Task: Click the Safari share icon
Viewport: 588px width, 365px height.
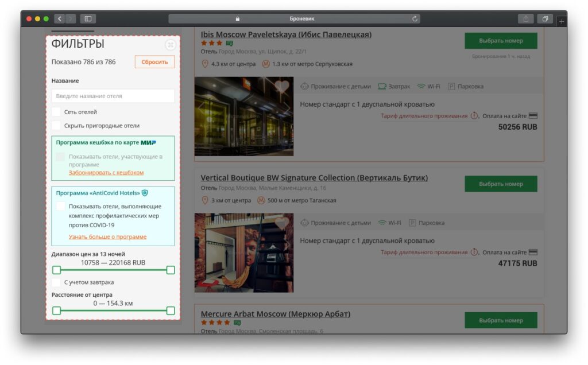Action: 525,19
